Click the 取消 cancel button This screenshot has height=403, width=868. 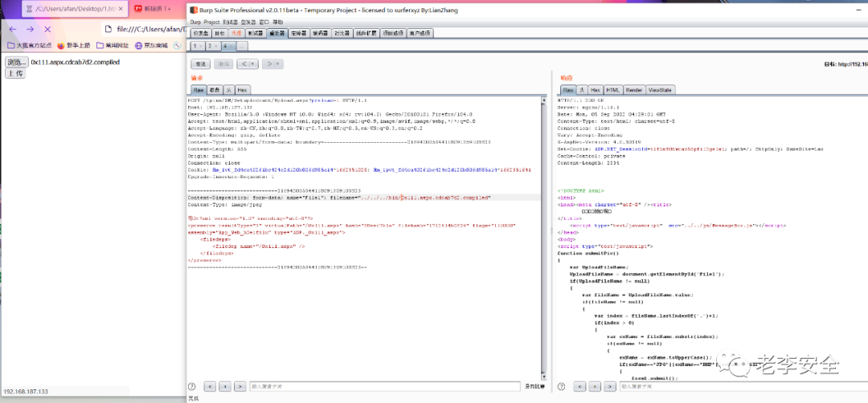coord(223,64)
